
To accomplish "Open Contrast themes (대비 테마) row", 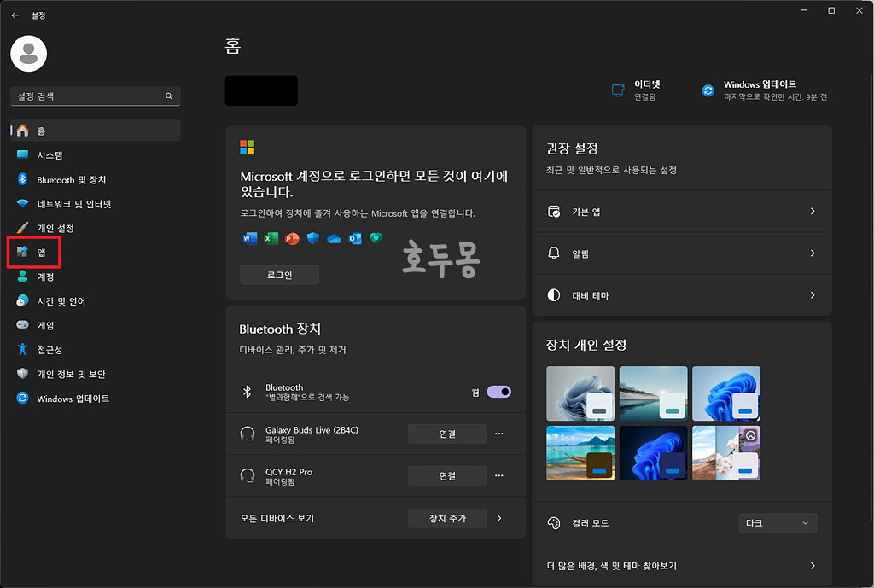I will click(x=682, y=294).
